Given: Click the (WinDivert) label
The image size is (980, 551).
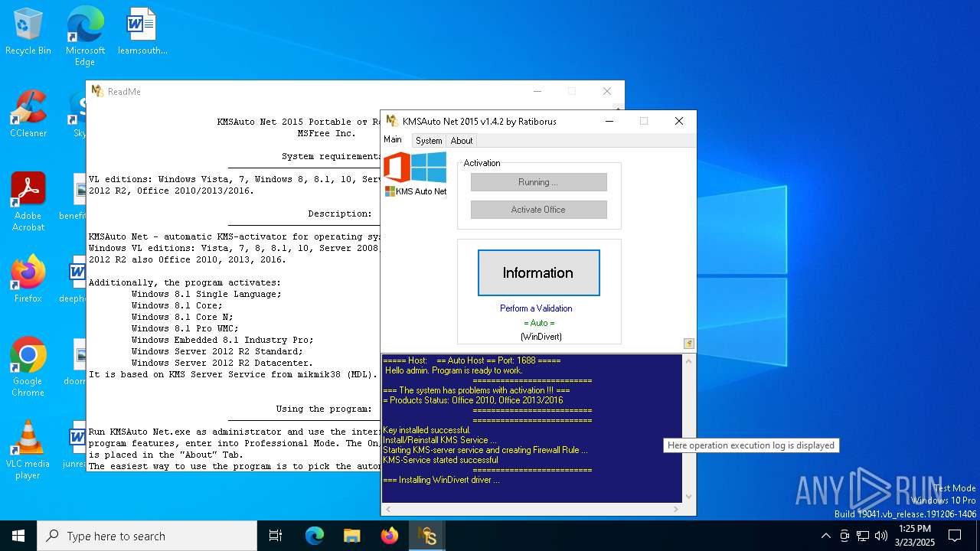Looking at the screenshot, I should [541, 337].
